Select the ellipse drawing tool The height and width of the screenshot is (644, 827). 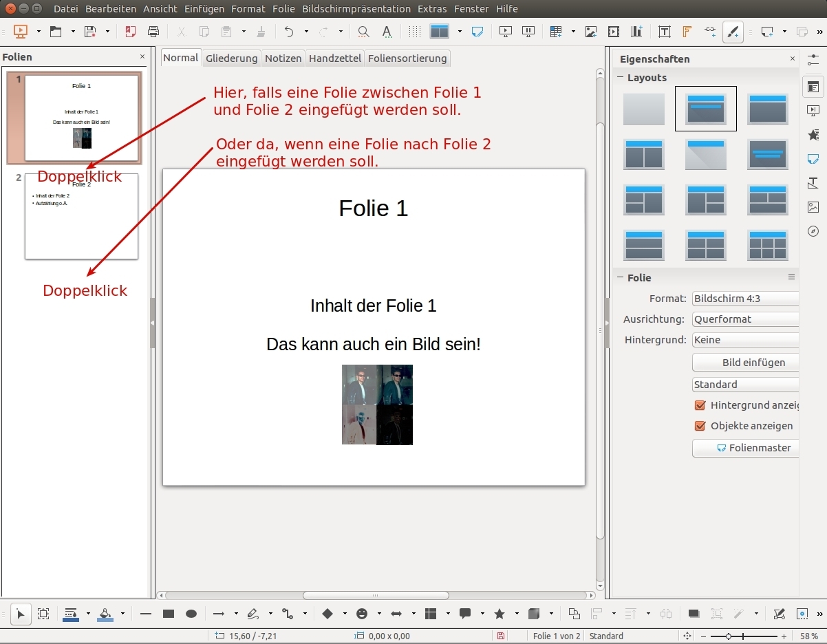[x=191, y=614]
